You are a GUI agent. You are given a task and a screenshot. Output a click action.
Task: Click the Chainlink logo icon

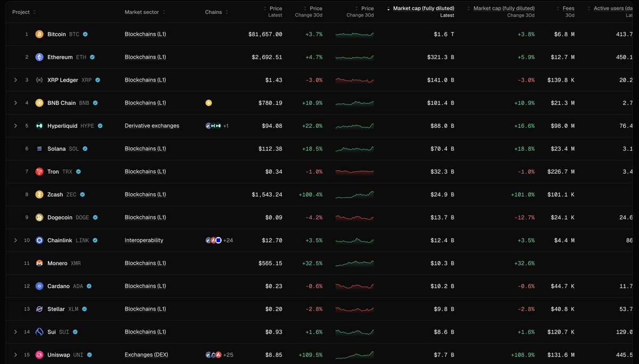pyautogui.click(x=39, y=240)
